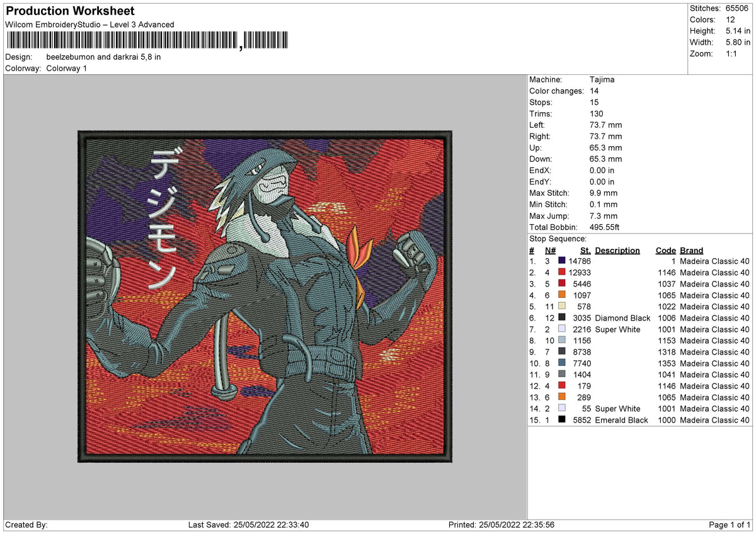This screenshot has width=756, height=534.
Task: Click the Color changes value '14'
Action: [594, 91]
